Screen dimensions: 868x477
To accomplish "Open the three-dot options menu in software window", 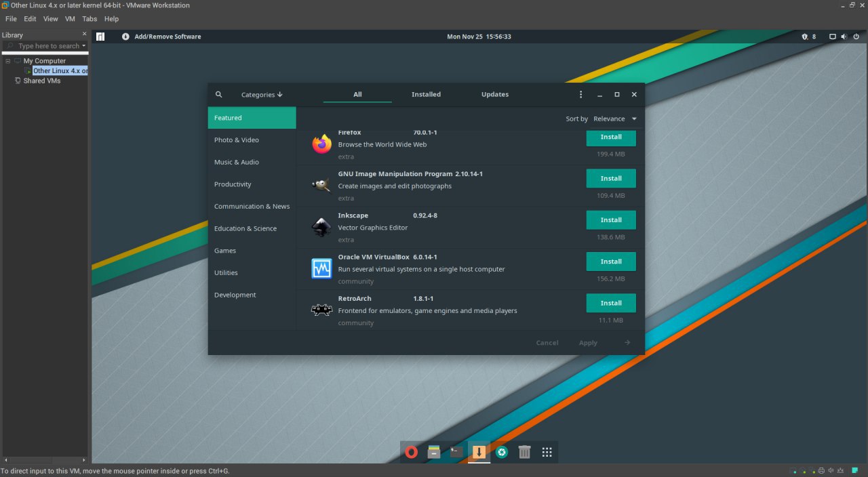I will [x=580, y=95].
